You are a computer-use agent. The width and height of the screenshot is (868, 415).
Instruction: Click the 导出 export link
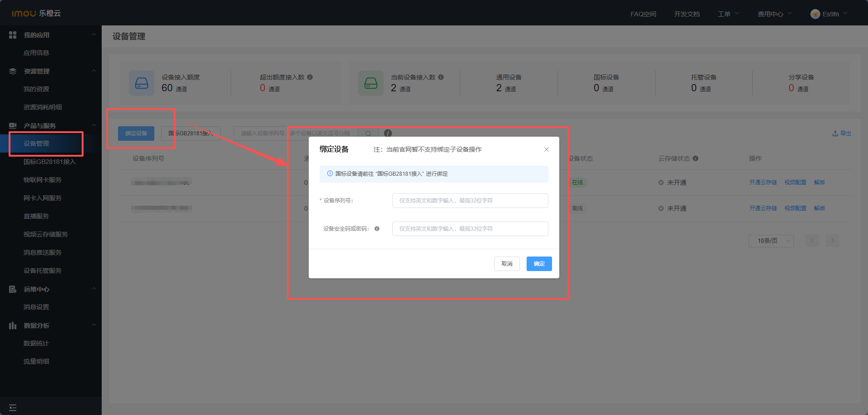pos(842,133)
